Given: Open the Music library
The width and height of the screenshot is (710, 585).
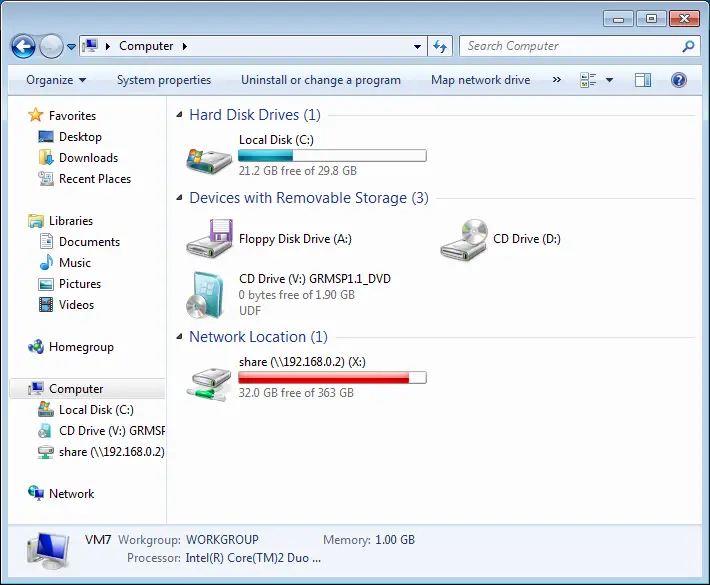Looking at the screenshot, I should click(75, 263).
